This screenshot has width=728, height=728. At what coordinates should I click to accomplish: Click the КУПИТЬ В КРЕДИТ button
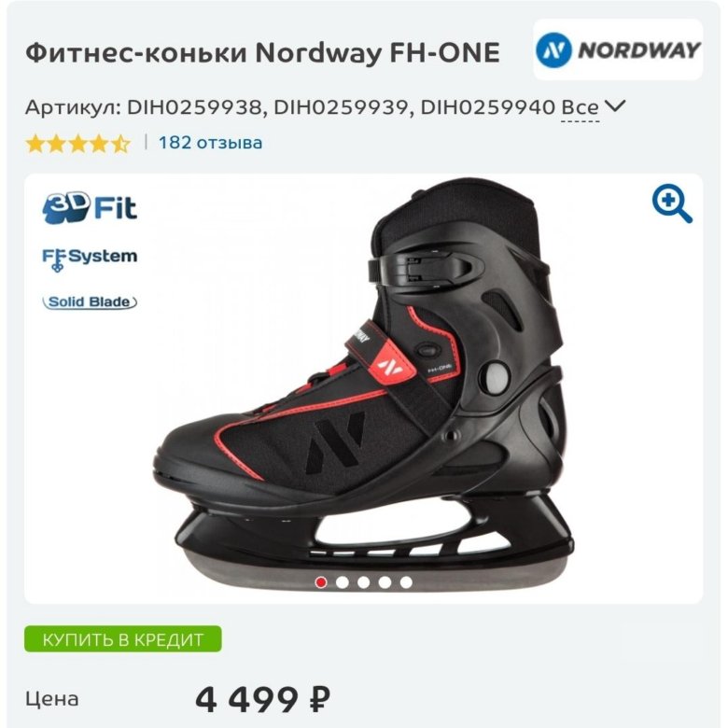[x=123, y=639]
